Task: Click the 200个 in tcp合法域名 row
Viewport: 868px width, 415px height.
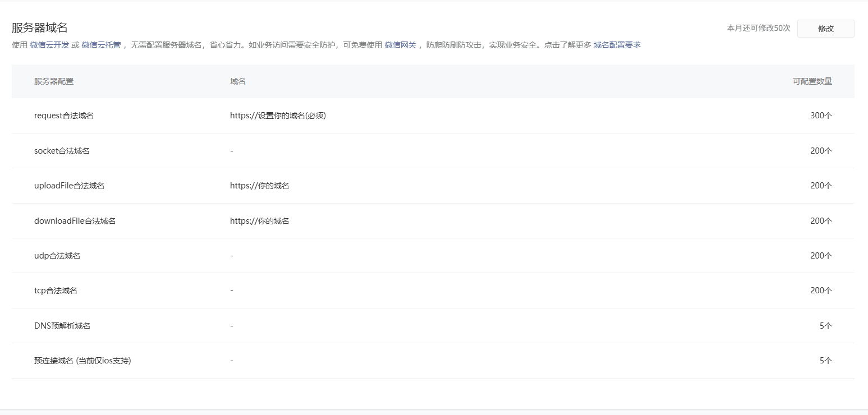Action: [821, 290]
